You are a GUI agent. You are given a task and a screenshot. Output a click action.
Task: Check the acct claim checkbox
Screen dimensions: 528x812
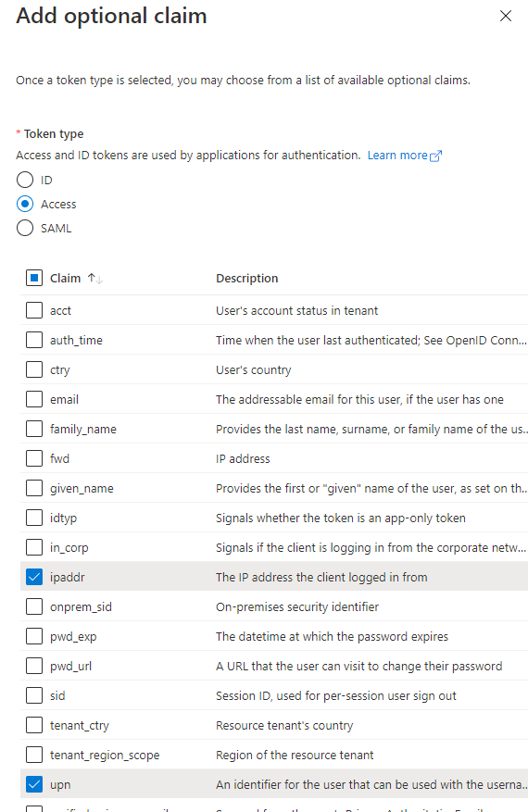point(34,310)
